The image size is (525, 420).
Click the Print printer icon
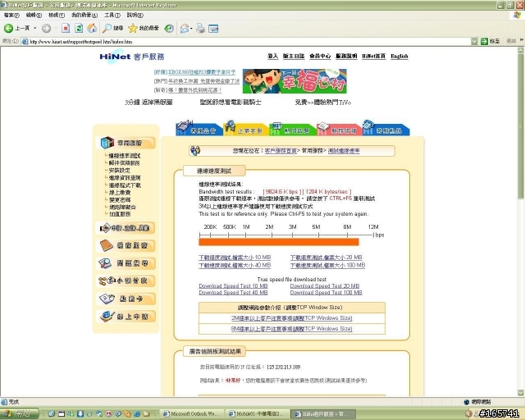(x=200, y=29)
